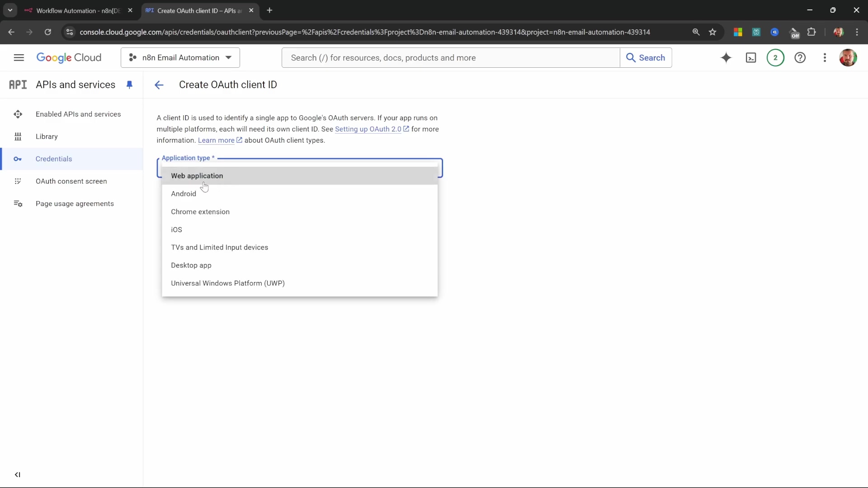This screenshot has width=868, height=488.
Task: Follow the Setting up OAuth 2.0 link
Action: pyautogui.click(x=368, y=129)
